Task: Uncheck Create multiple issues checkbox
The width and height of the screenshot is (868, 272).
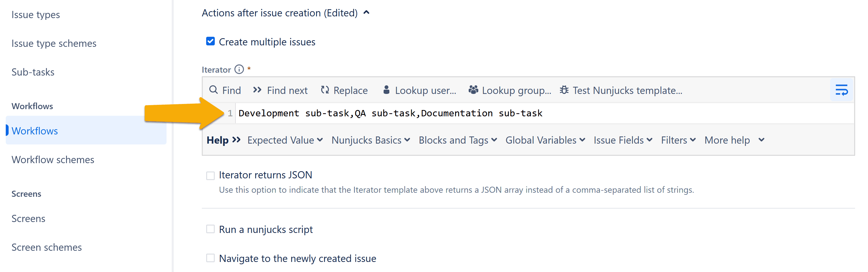Action: click(x=210, y=41)
